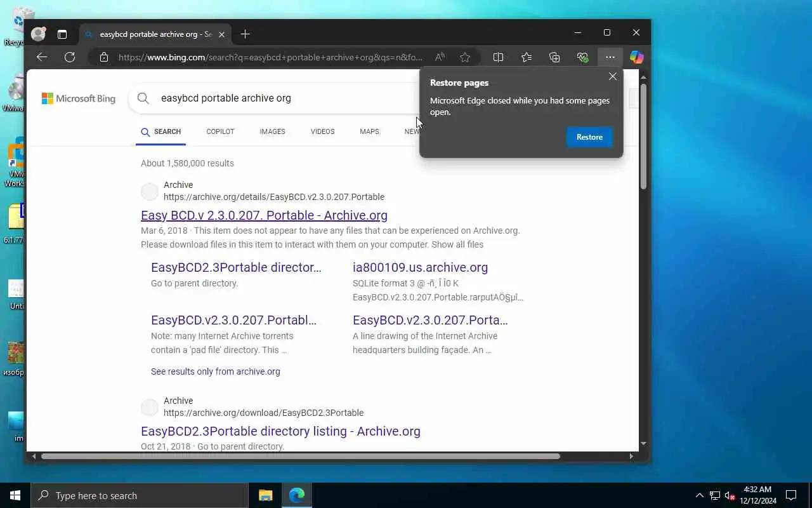Viewport: 812px width, 508px height.
Task: Open network icon in system tray
Action: 715,495
